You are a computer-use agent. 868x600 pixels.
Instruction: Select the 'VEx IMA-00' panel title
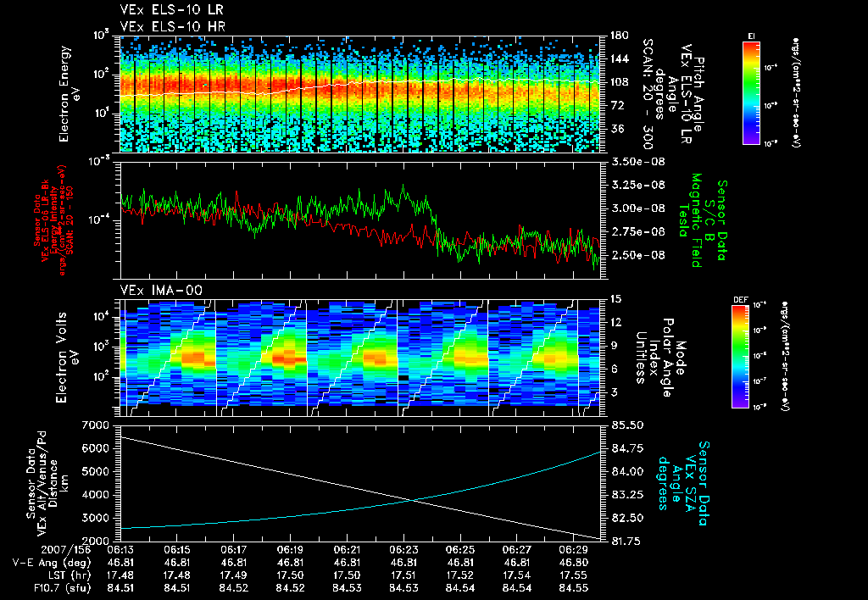coord(161,290)
